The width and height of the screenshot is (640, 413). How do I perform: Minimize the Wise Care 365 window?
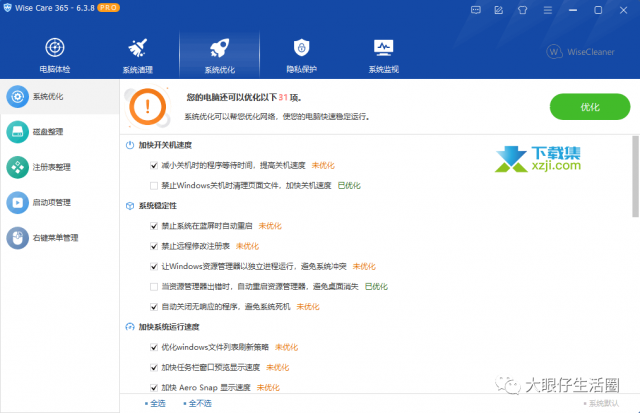tap(573, 10)
